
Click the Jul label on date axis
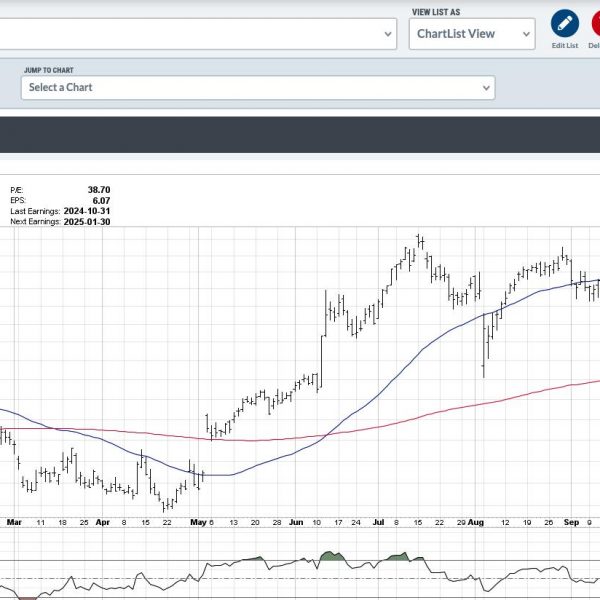pyautogui.click(x=378, y=522)
